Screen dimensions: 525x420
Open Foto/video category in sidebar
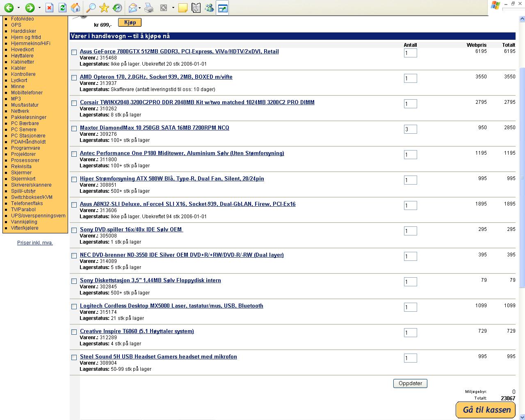click(23, 19)
